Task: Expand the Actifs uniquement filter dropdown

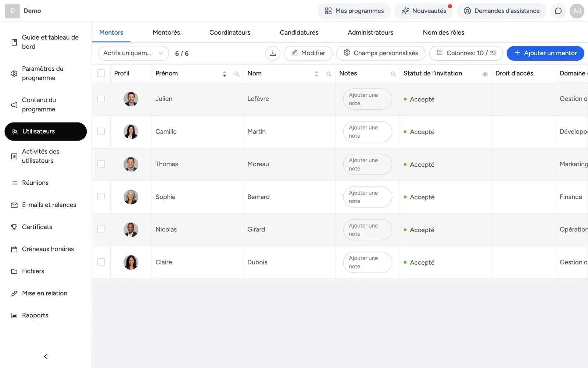Action: pyautogui.click(x=133, y=53)
